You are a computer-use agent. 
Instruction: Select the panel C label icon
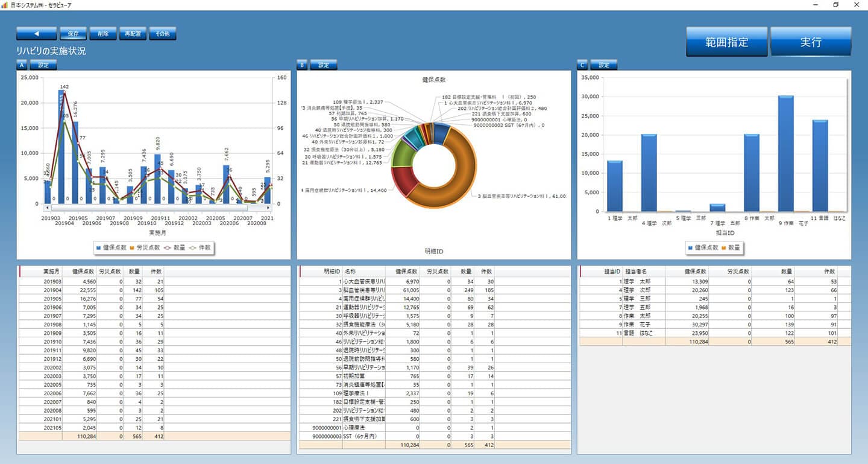point(582,65)
